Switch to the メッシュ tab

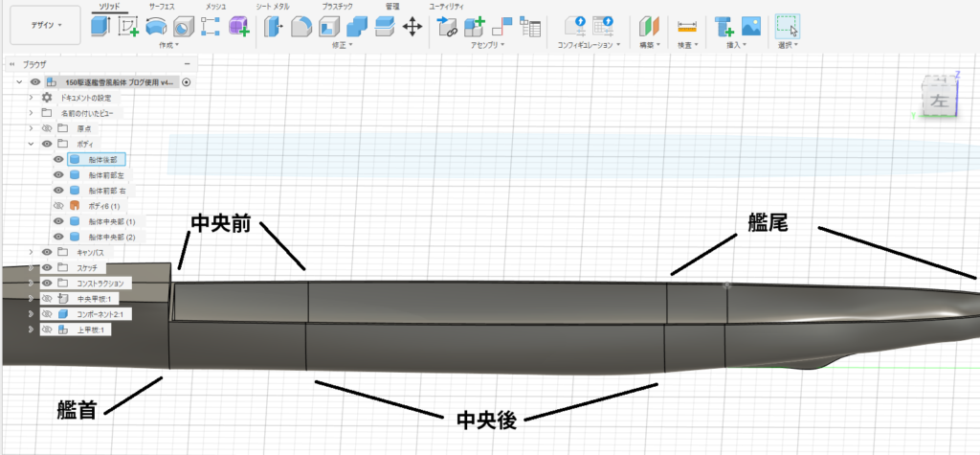(215, 6)
